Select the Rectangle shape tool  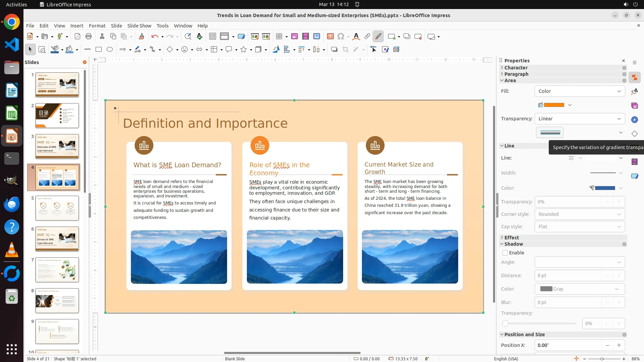tap(99, 50)
